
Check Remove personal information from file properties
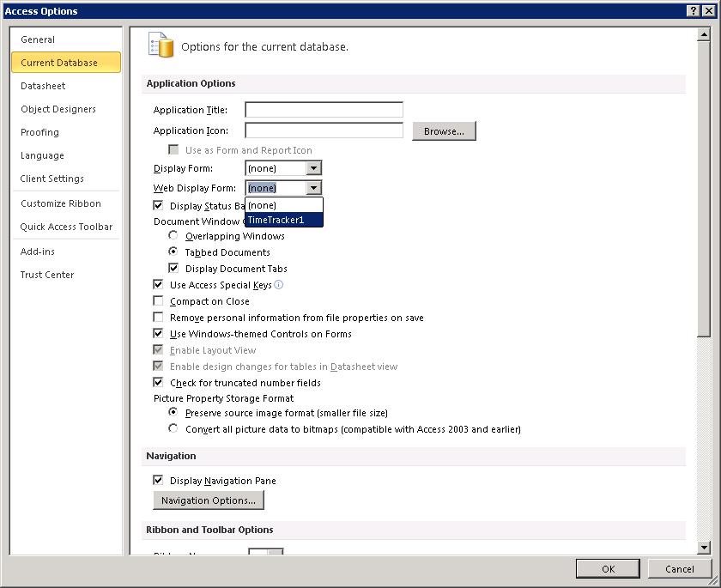point(158,317)
